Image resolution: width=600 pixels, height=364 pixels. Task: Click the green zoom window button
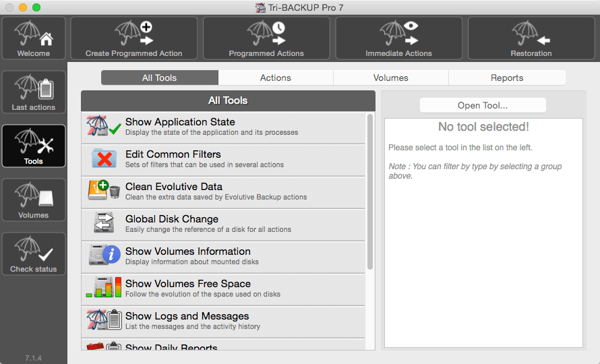[x=36, y=7]
